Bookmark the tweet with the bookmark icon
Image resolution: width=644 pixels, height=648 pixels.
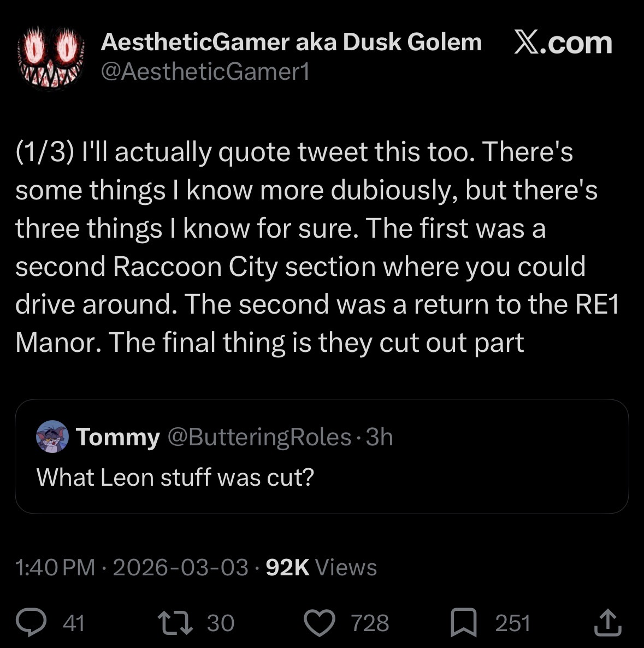coord(464,622)
